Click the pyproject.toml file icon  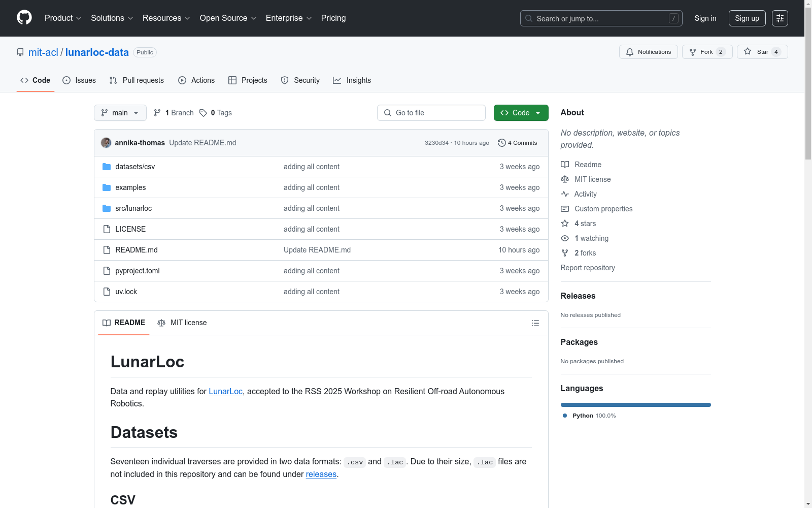(x=107, y=271)
